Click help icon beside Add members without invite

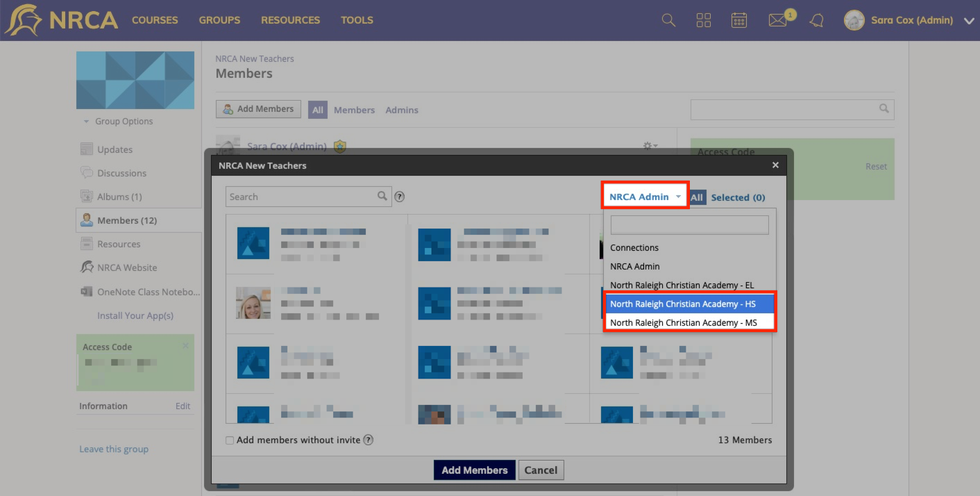pos(369,440)
